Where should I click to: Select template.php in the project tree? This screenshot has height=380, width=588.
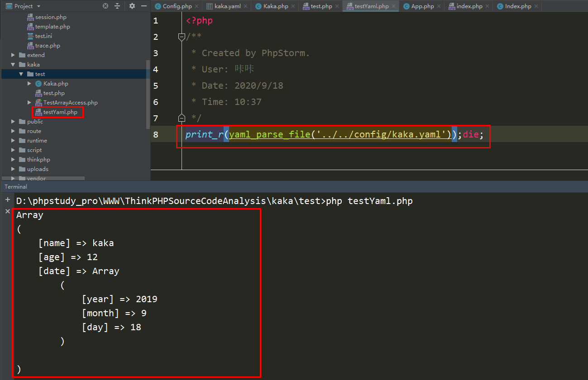coord(53,27)
